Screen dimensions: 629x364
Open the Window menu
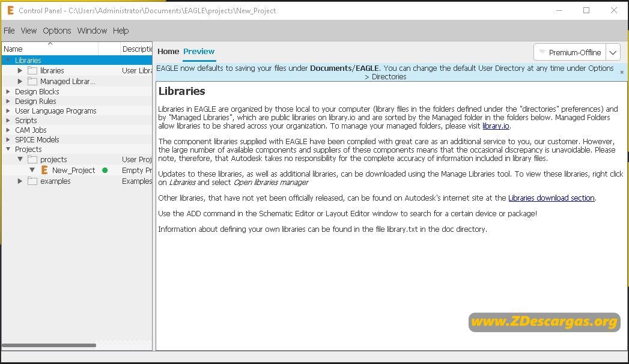coord(93,31)
